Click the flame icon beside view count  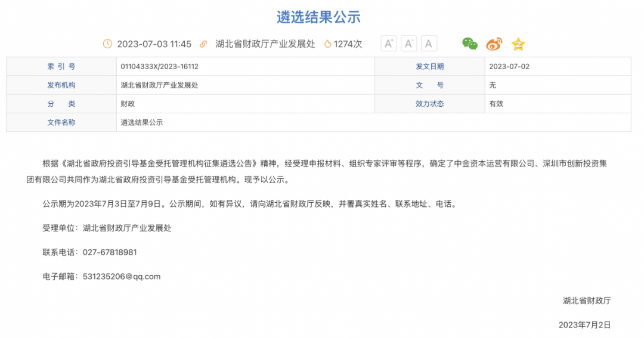327,44
